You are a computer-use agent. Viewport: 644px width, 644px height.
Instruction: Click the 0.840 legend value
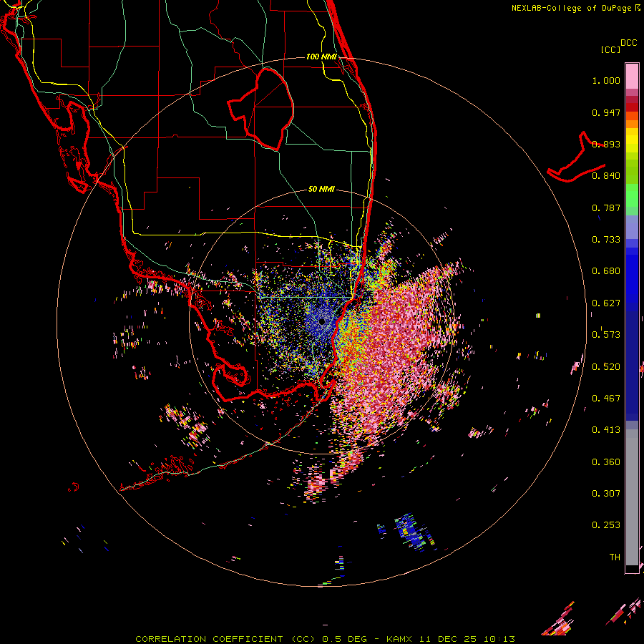click(606, 176)
